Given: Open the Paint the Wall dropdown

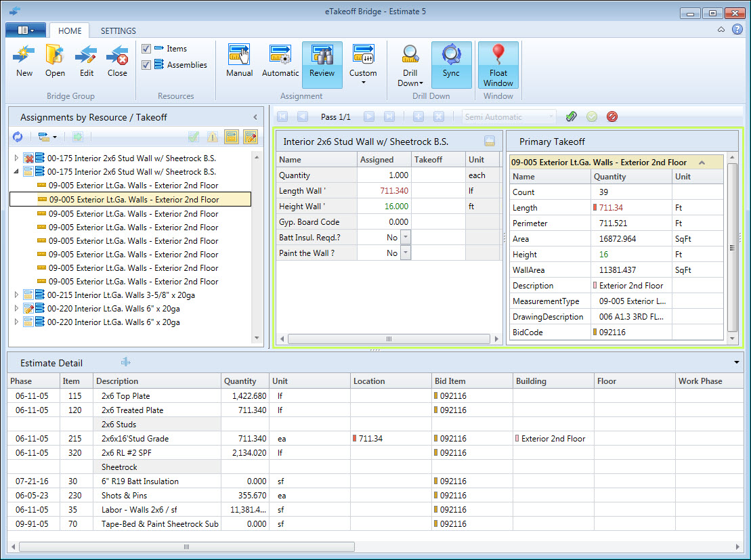Looking at the screenshot, I should click(406, 253).
